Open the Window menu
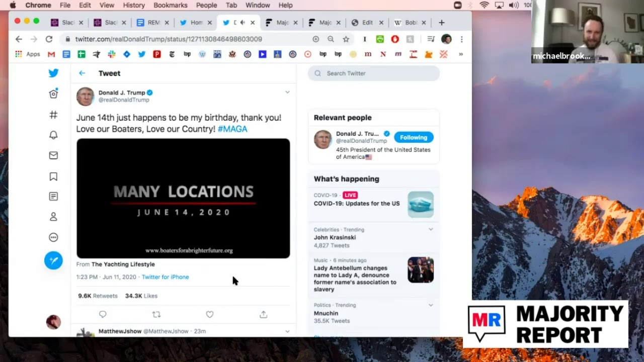644x362 pixels. [258, 5]
